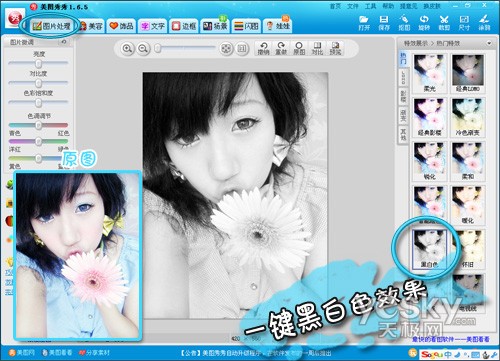
Task: Open the 文件 menu
Action: tap(353, 6)
